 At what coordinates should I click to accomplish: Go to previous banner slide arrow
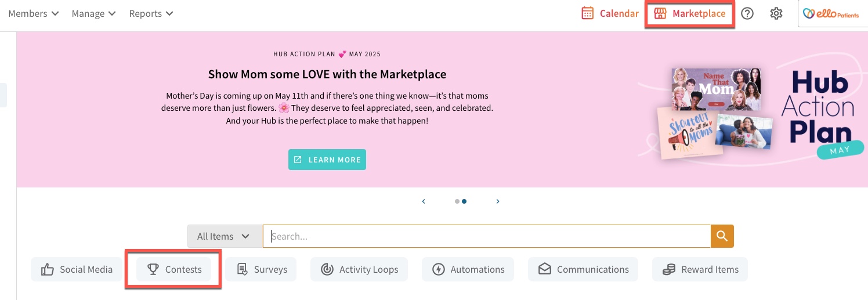[x=424, y=201]
